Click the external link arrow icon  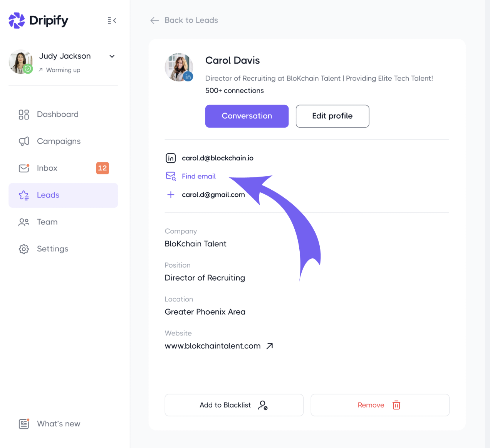pyautogui.click(x=270, y=346)
